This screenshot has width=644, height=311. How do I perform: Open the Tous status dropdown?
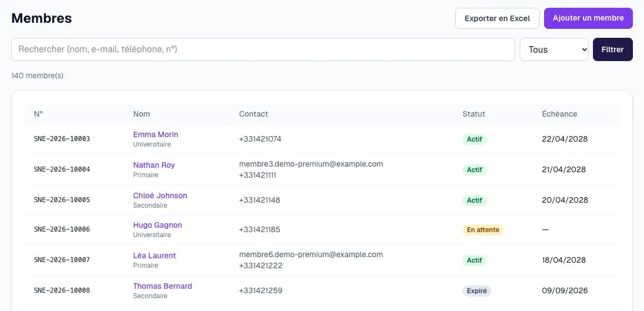coord(554,49)
